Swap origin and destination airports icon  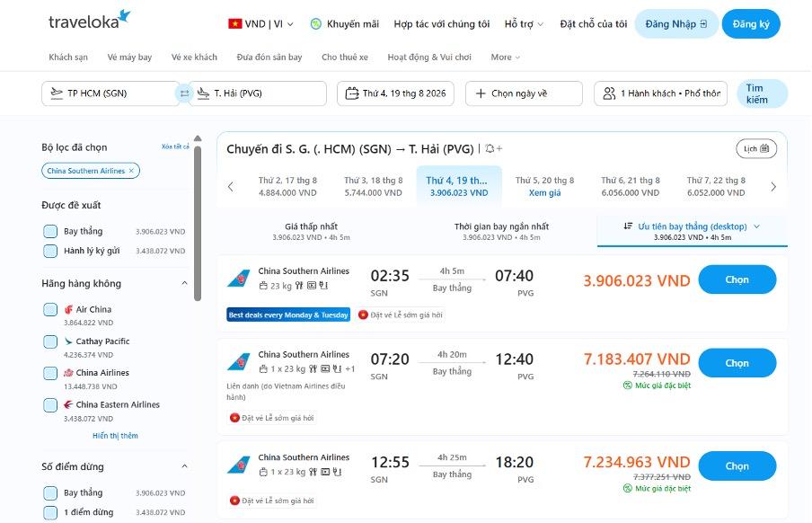point(184,93)
